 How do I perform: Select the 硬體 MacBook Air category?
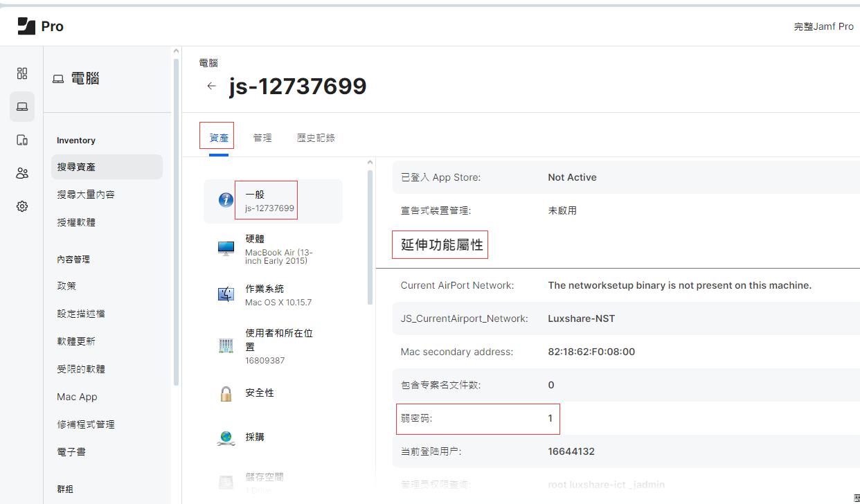[x=273, y=249]
